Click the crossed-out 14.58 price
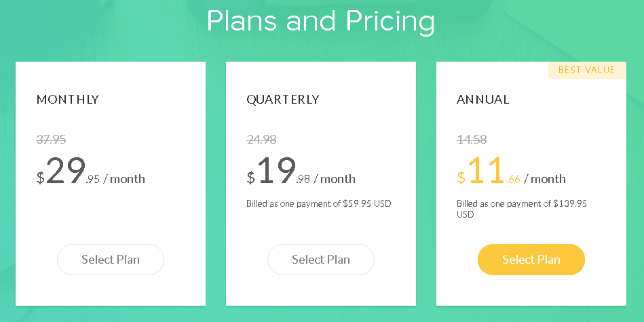644x322 pixels. click(x=472, y=140)
